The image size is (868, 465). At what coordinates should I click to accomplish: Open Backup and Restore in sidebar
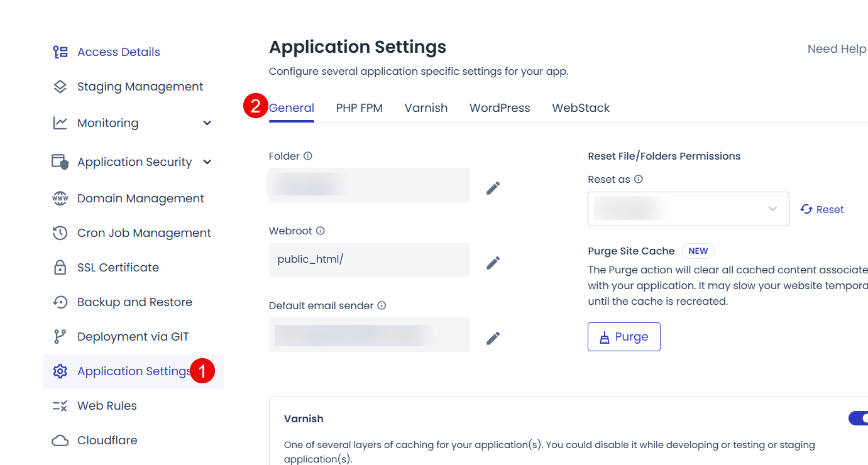(x=133, y=302)
